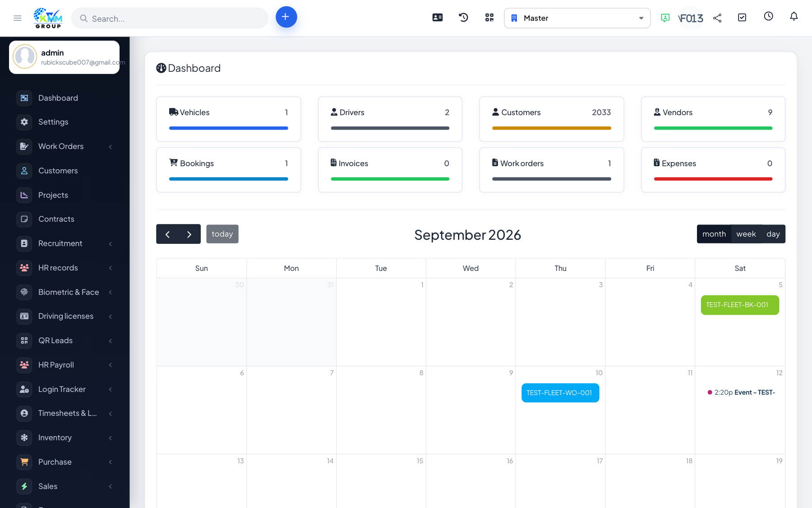Viewport: 812px width, 508px height.
Task: Click the HR Payroll sidebar icon
Action: 24,365
